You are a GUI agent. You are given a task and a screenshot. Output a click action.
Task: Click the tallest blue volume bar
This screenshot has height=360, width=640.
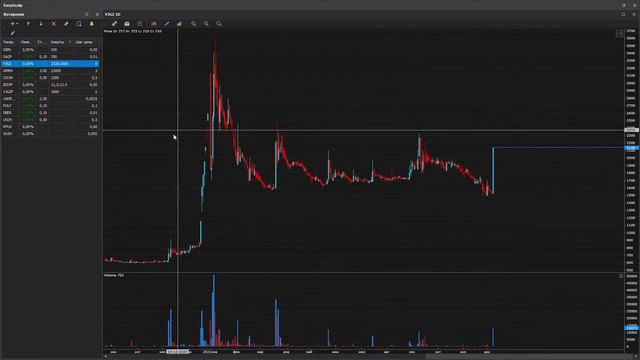tap(213, 310)
